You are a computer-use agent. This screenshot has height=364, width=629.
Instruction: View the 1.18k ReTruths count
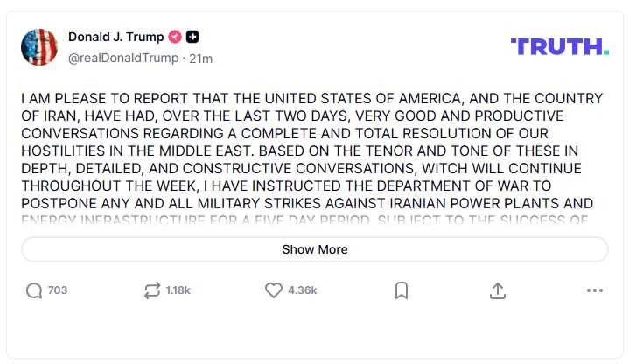[178, 290]
